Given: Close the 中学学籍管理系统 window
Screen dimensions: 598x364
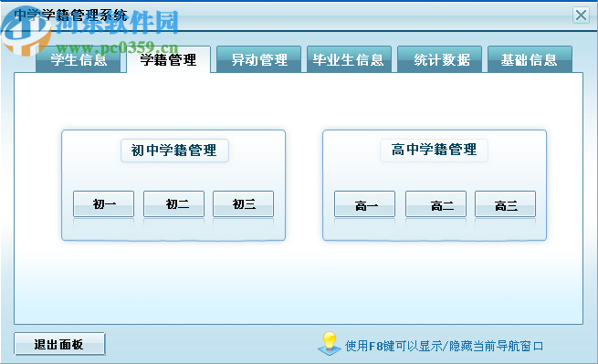Looking at the screenshot, I should (x=581, y=16).
